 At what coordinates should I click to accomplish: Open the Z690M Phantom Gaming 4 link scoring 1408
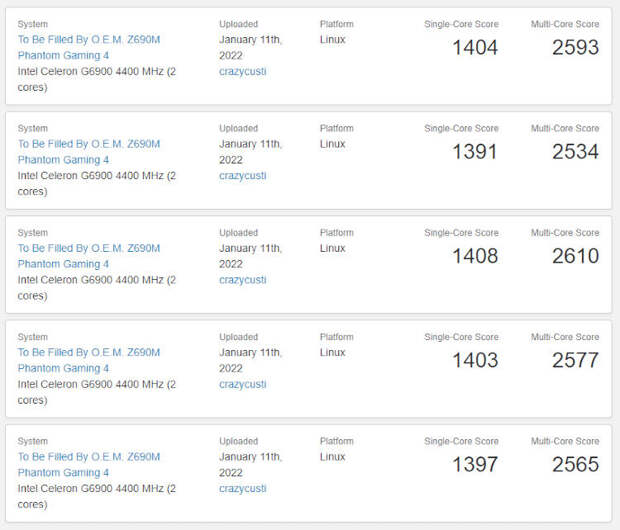88,256
